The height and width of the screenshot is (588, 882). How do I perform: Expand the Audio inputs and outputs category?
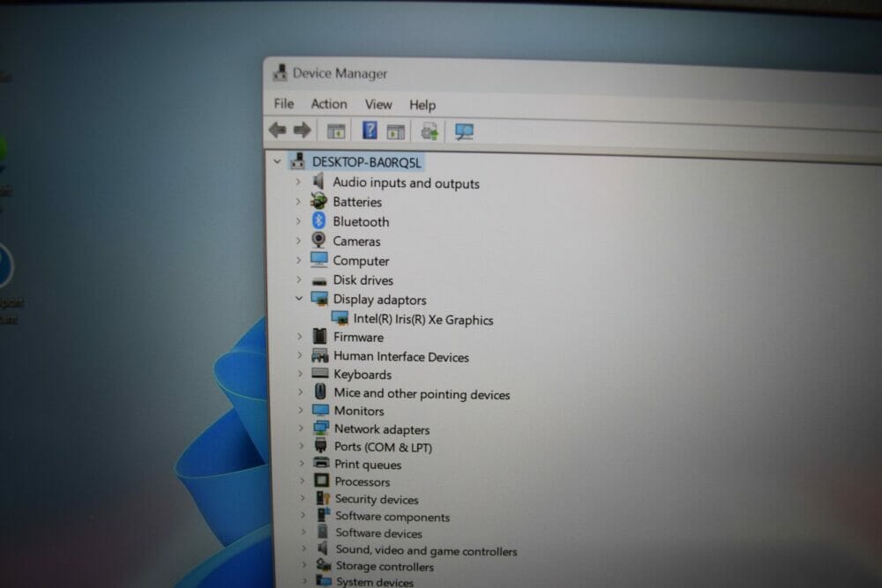pos(299,182)
